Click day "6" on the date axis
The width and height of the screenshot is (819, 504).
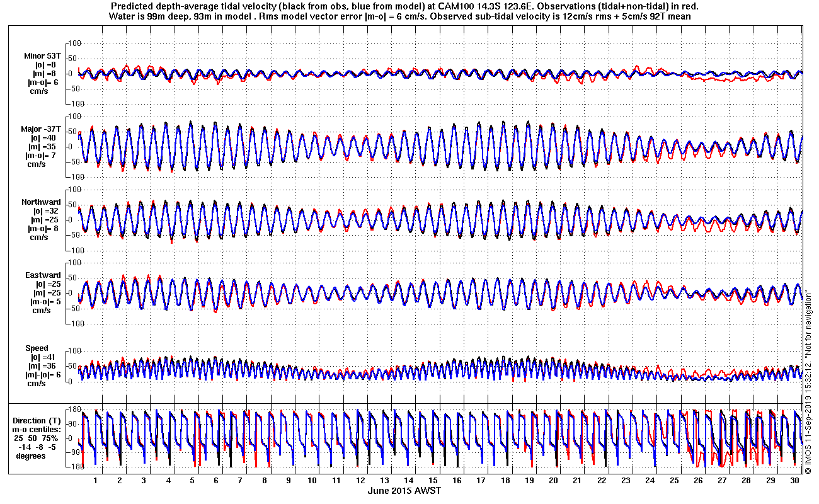point(216,481)
